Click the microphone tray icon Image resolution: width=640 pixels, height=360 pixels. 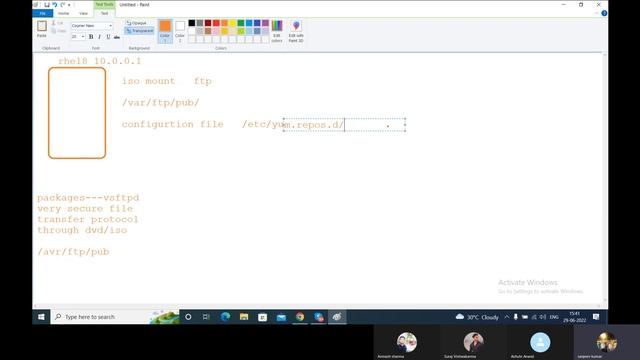click(516, 317)
